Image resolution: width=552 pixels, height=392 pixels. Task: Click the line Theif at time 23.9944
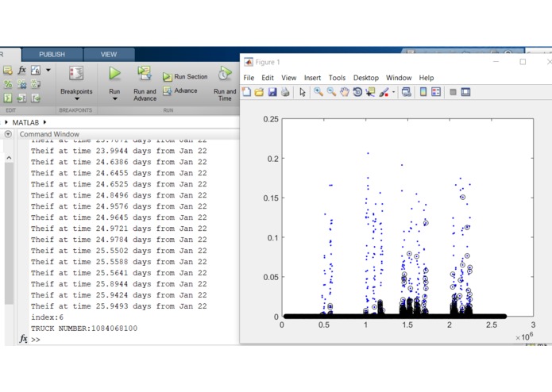(118, 151)
